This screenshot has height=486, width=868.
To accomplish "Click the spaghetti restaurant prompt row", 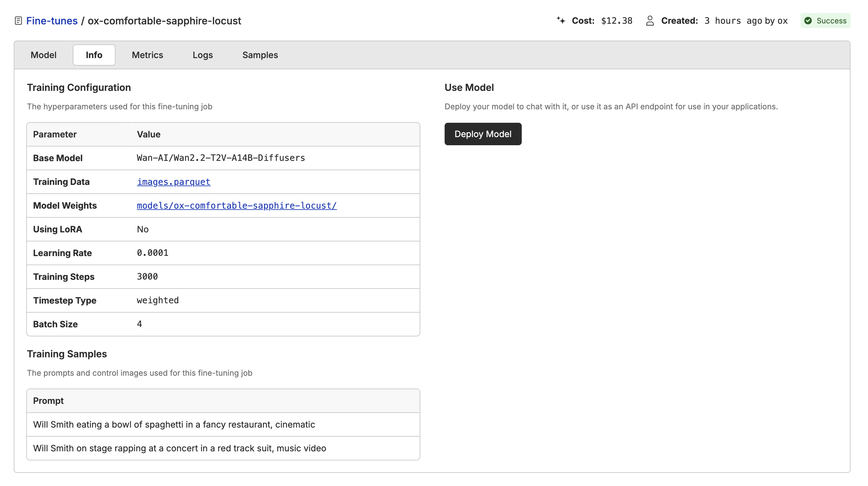I will point(174,424).
